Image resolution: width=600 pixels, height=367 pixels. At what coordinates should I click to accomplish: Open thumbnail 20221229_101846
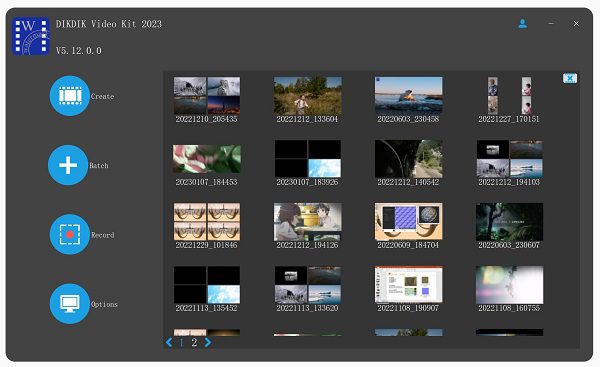click(207, 222)
